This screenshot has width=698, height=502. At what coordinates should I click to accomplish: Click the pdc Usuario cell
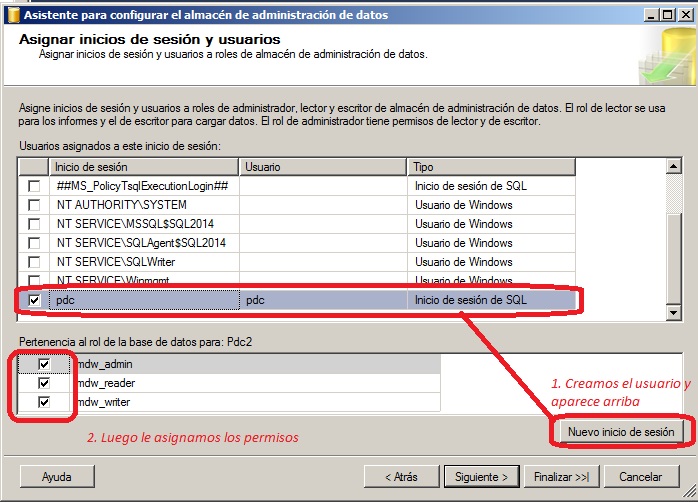[323, 300]
